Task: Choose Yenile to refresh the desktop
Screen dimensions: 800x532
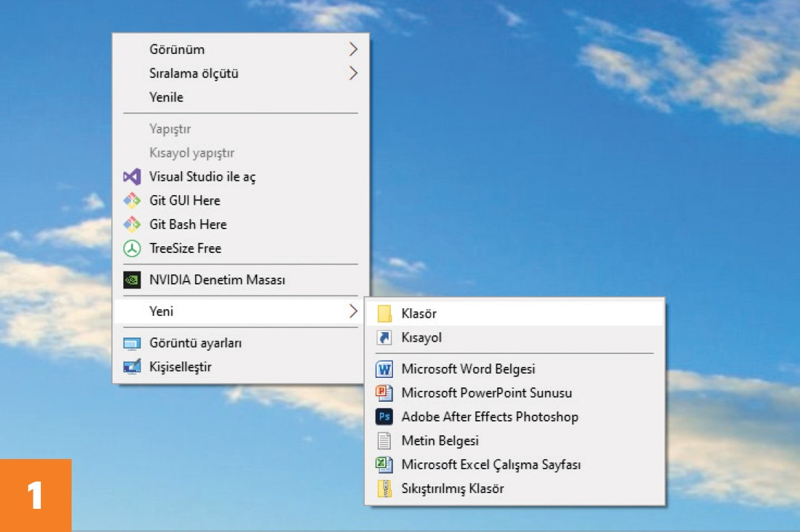Action: click(x=241, y=98)
